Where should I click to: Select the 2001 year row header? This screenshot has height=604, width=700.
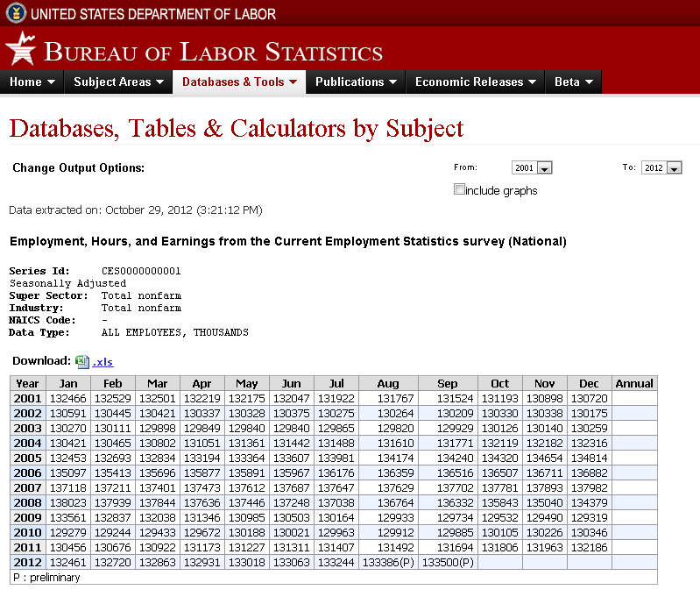28,398
